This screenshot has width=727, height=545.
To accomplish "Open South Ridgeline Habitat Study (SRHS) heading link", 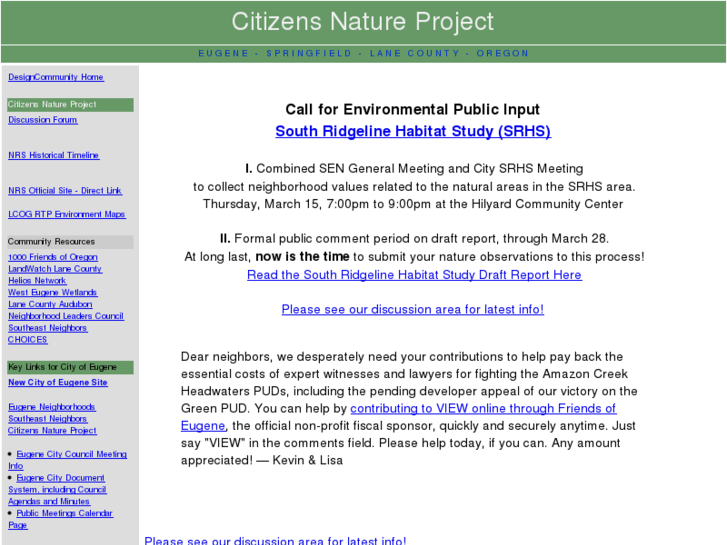I will pyautogui.click(x=413, y=131).
